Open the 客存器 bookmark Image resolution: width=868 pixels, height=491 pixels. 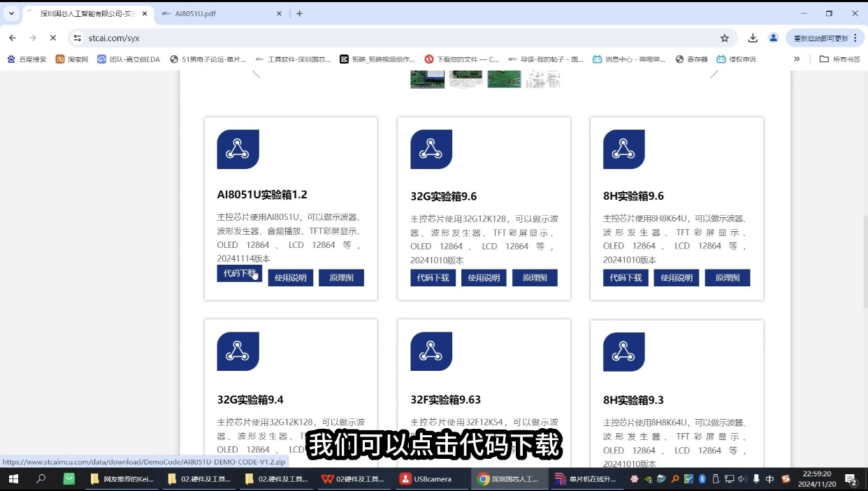[x=691, y=59]
